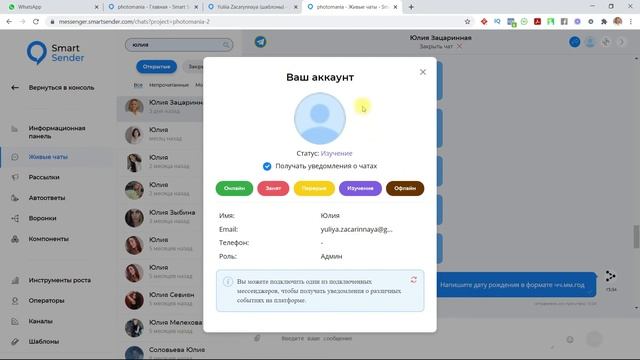Set status to Занят
Viewport: 640px width, 360px height.
273,189
